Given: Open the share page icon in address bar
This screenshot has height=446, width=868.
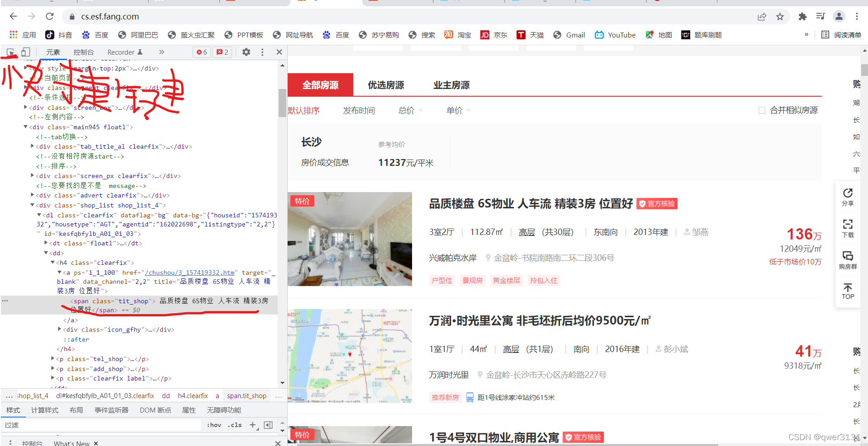Looking at the screenshot, I should (762, 17).
